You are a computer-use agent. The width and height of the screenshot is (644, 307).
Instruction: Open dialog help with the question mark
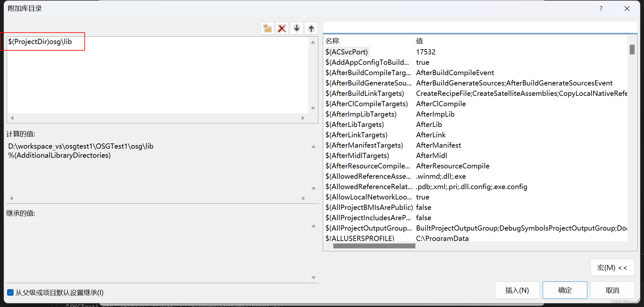[x=601, y=8]
